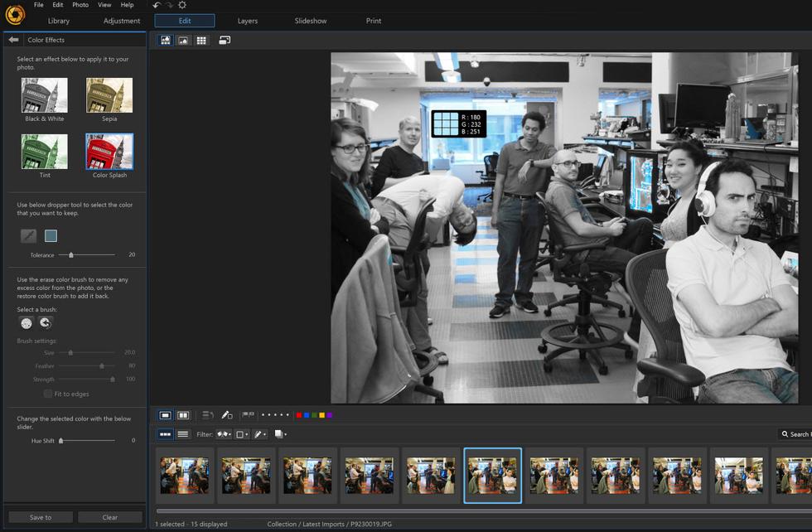The height and width of the screenshot is (532, 812).
Task: Select the Color Splash effect
Action: 109,152
